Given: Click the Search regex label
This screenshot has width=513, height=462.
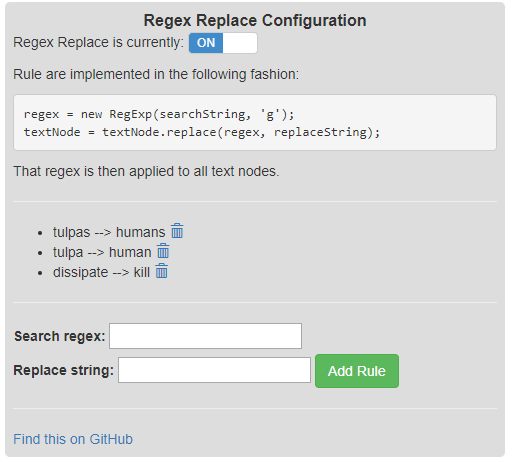Looking at the screenshot, I should 60,336.
